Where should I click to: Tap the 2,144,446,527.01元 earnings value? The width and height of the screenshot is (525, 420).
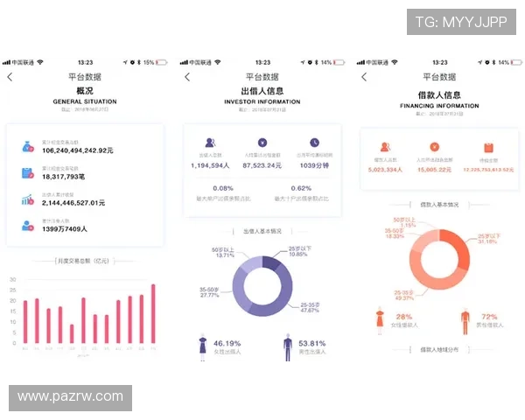73,203
